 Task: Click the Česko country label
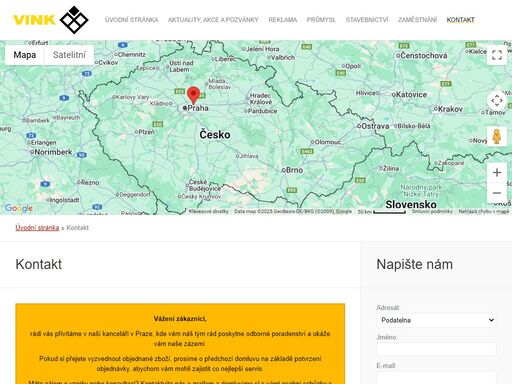[x=215, y=135]
